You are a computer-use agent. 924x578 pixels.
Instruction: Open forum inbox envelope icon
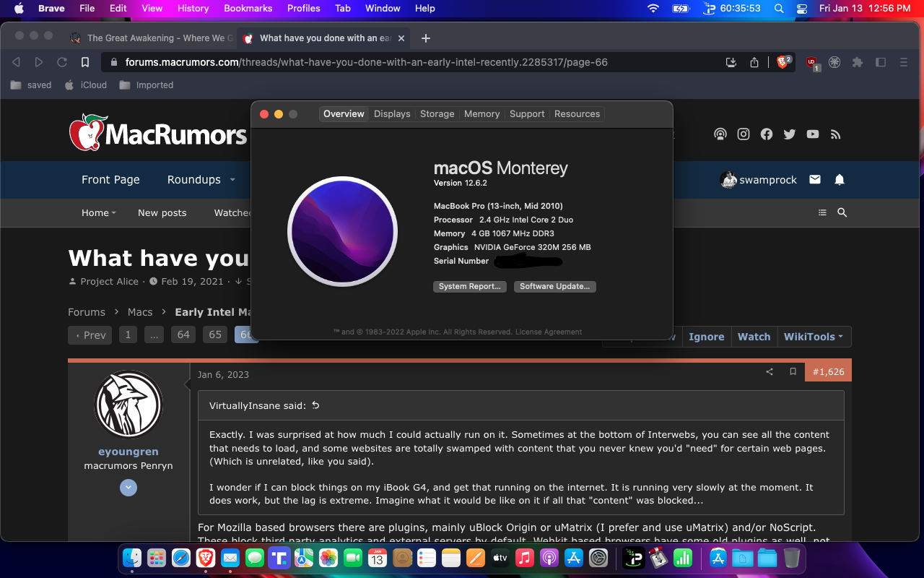click(815, 179)
